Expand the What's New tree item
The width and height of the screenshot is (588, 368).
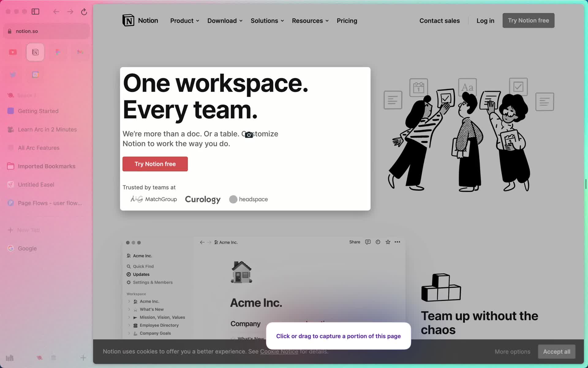pyautogui.click(x=129, y=309)
